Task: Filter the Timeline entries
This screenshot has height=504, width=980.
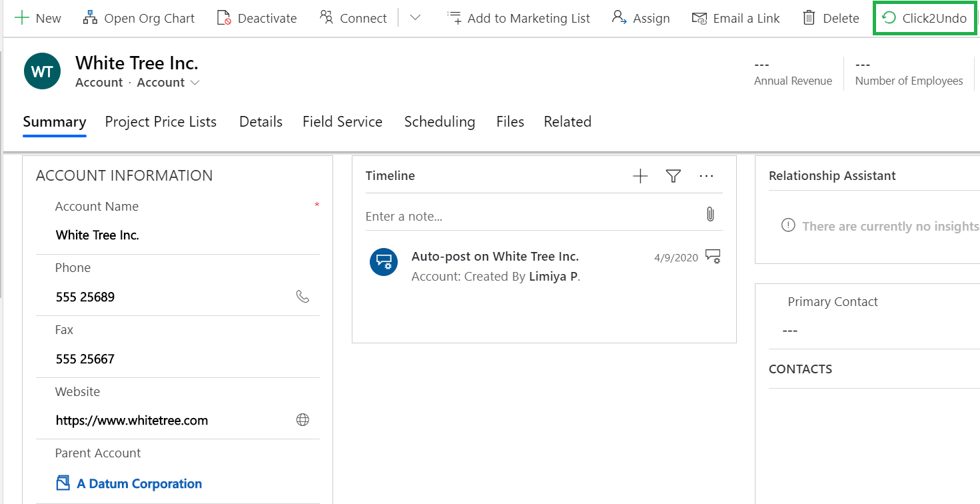Action: click(673, 175)
